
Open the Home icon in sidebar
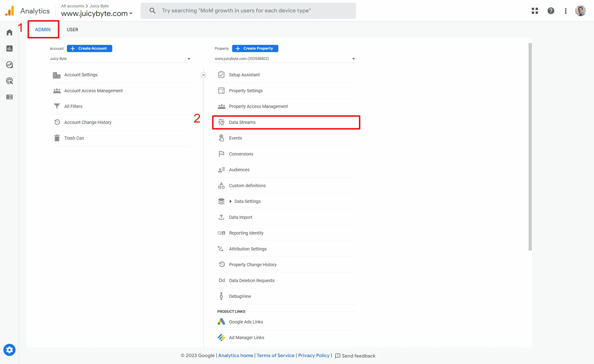[10, 32]
